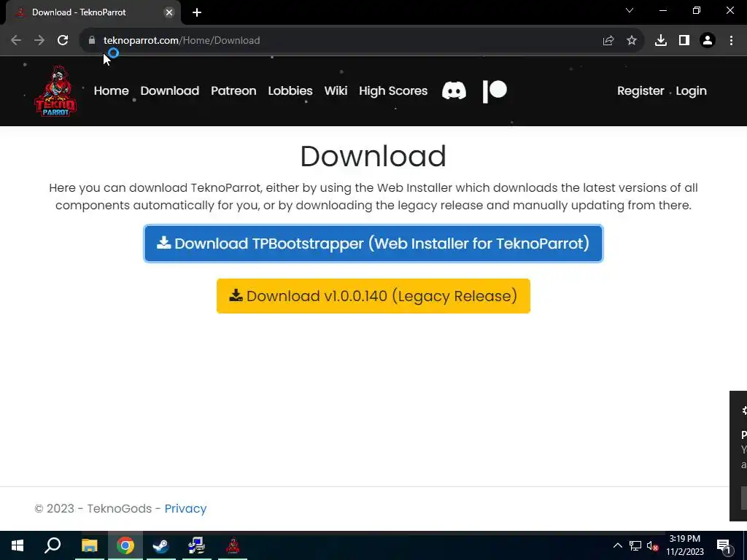747x560 pixels.
Task: Click the TeknoParrot logo in the header
Action: (55, 91)
